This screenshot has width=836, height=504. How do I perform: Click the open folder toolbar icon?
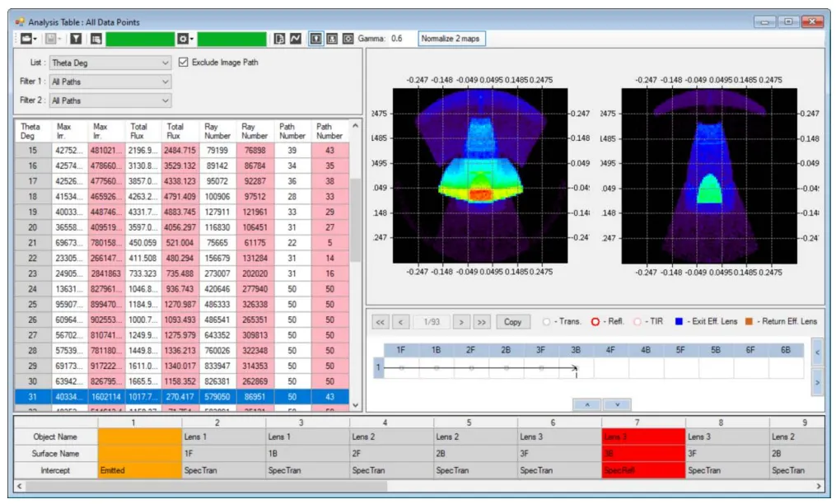click(x=26, y=39)
